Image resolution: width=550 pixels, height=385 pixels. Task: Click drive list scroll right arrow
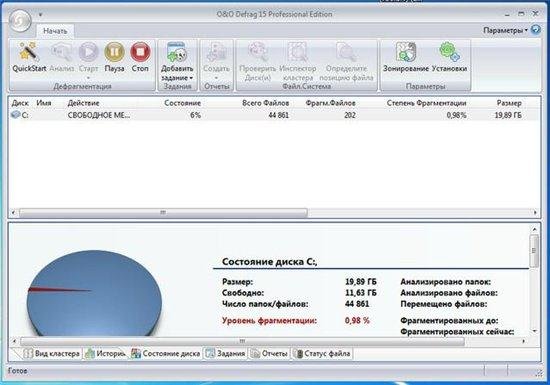click(x=535, y=212)
